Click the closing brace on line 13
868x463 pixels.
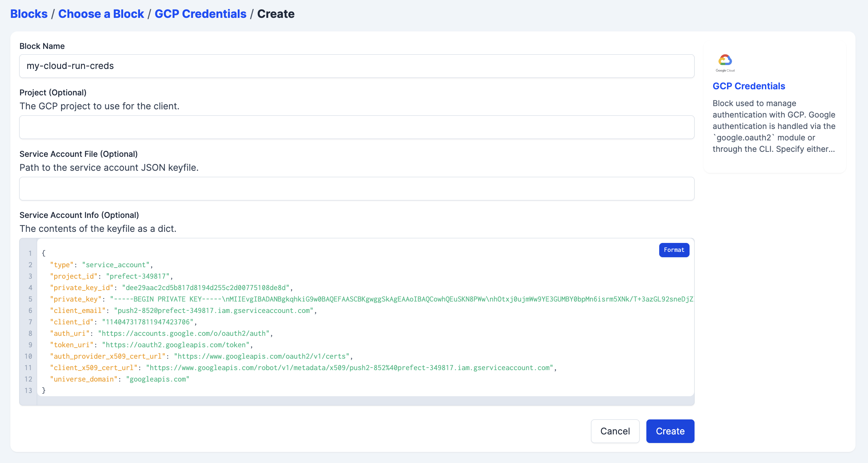pyautogui.click(x=44, y=390)
